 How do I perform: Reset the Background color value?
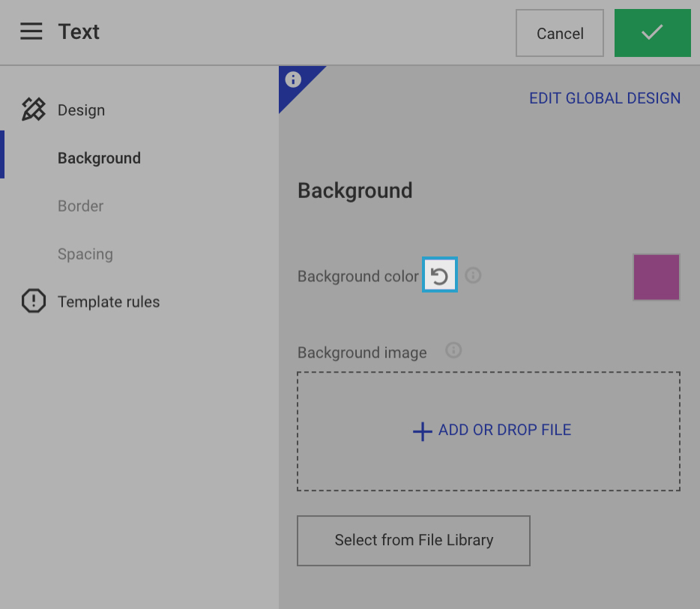[440, 274]
